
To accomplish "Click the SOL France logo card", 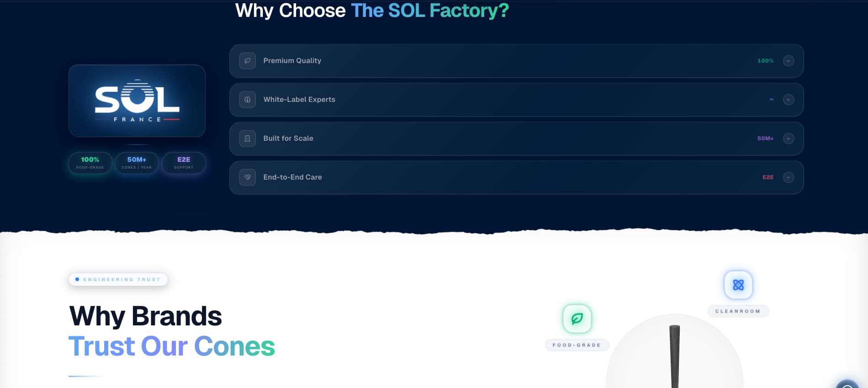I will click(x=137, y=101).
